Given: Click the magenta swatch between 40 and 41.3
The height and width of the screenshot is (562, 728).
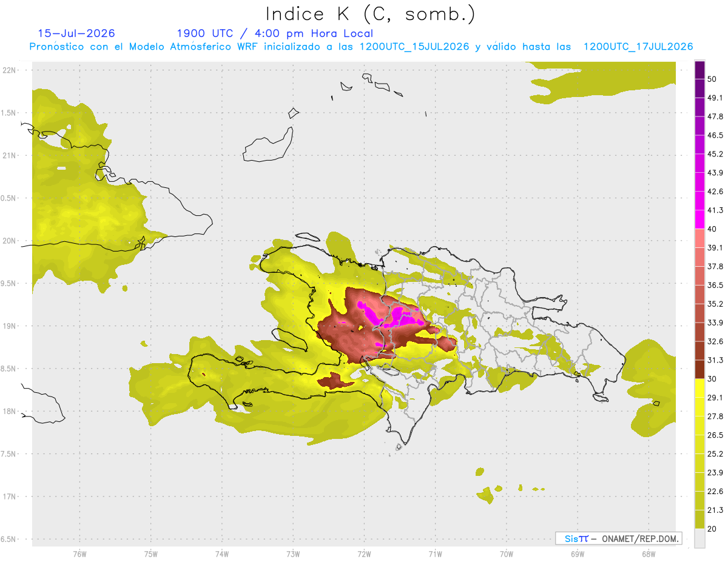Looking at the screenshot, I should coord(699,219).
